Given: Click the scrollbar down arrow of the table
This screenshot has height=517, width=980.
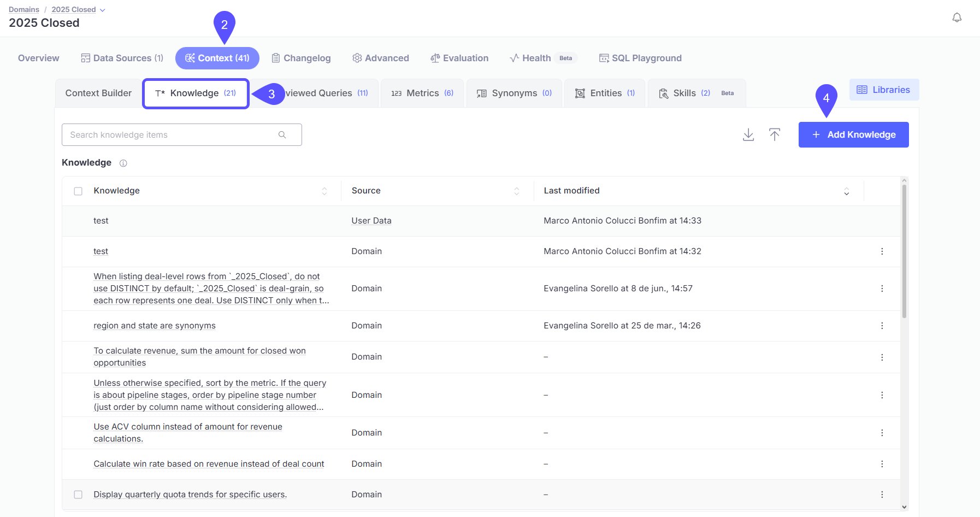Looking at the screenshot, I should click(904, 507).
